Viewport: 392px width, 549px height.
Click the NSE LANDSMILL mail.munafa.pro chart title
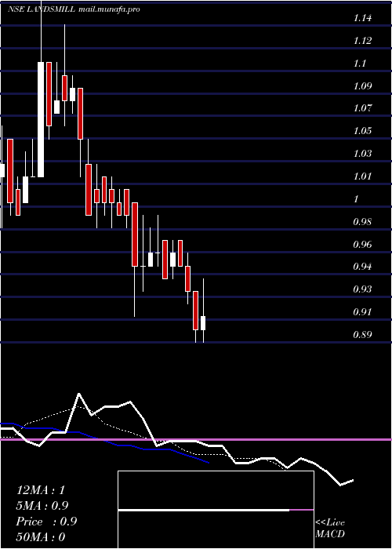pos(74,9)
